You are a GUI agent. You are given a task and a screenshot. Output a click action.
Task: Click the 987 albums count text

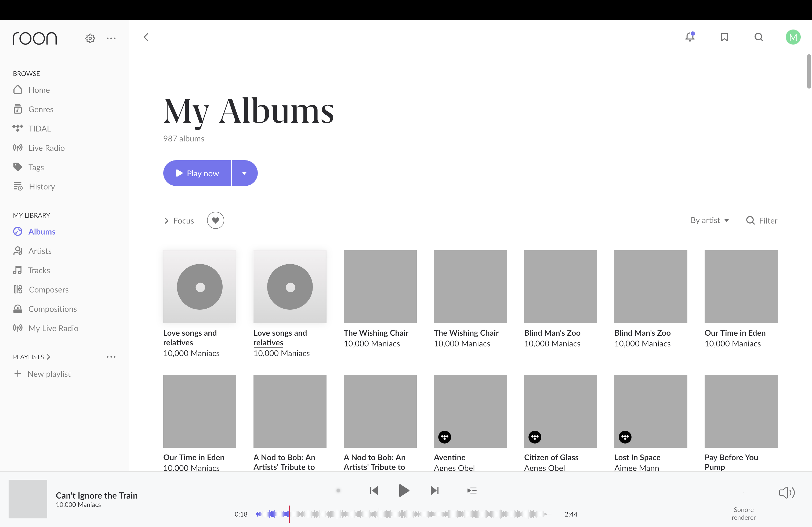[x=184, y=138]
